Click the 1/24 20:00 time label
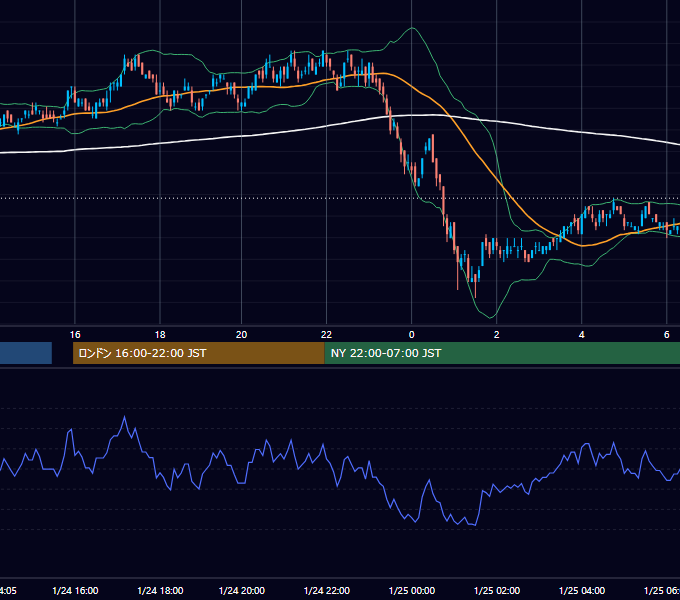The image size is (680, 600). click(x=242, y=590)
